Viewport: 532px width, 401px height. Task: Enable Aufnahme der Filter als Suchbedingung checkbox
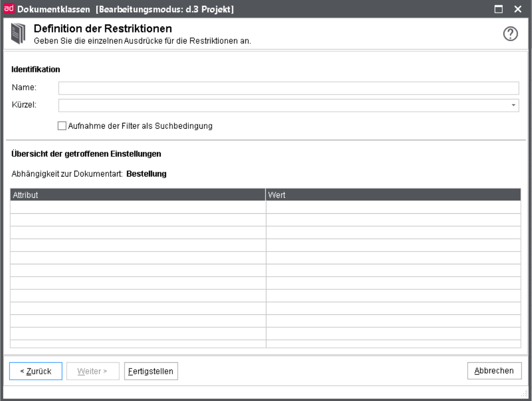coord(62,126)
